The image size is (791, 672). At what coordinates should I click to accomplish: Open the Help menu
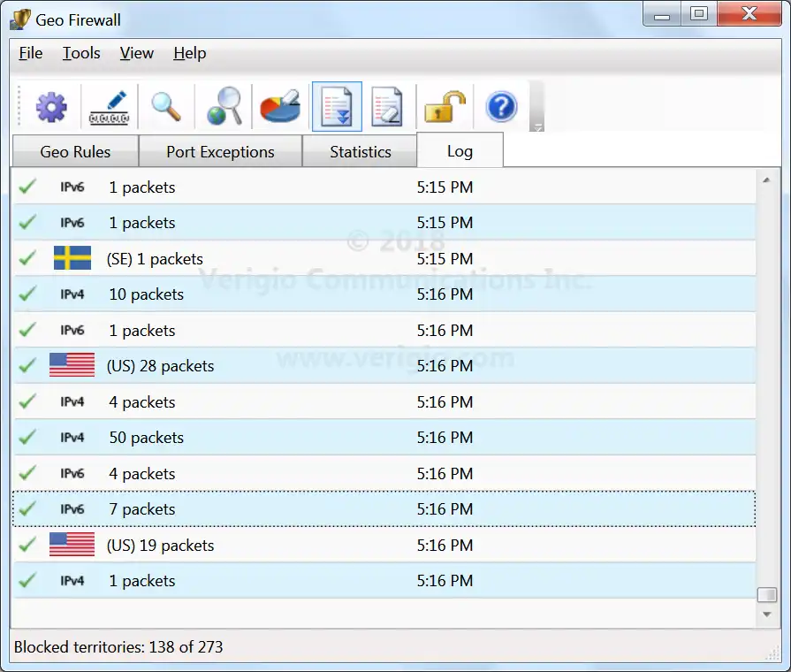(190, 53)
